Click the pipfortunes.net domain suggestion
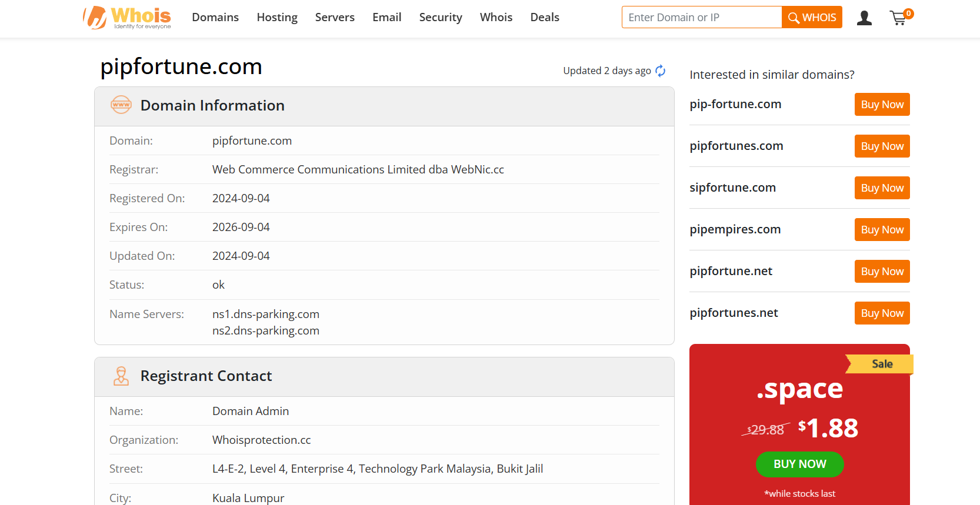980x505 pixels. (734, 313)
